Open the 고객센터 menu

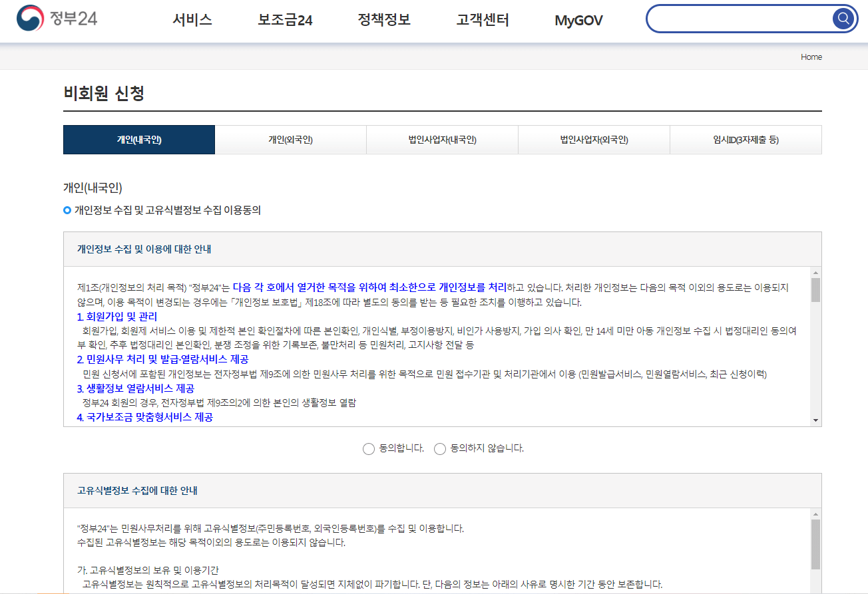point(483,20)
